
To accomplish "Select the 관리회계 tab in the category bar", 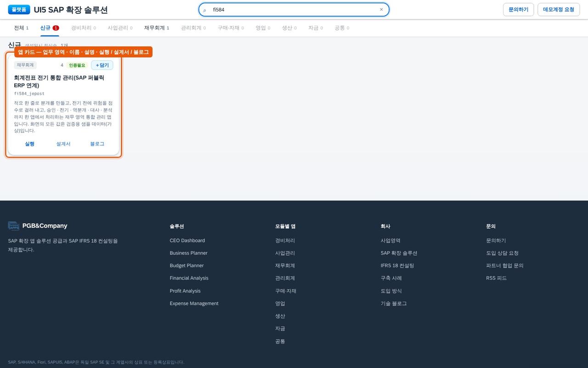I will click(193, 28).
